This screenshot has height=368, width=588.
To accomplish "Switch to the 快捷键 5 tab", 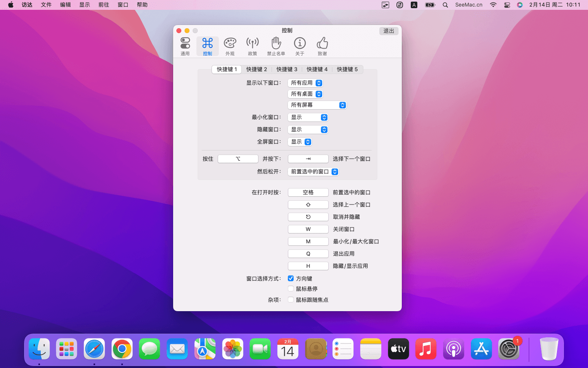I will coord(347,70).
